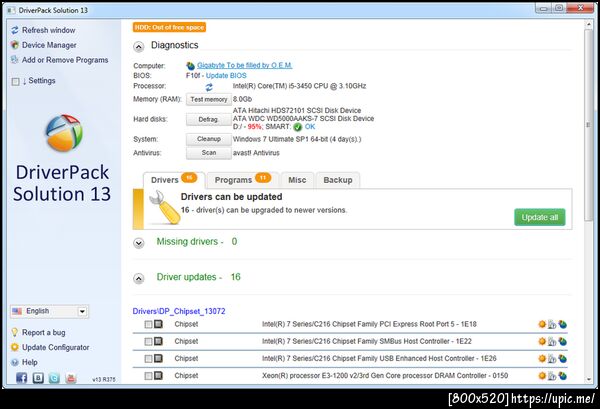
Task: Collapse the Diagnostics section
Action: coord(139,47)
